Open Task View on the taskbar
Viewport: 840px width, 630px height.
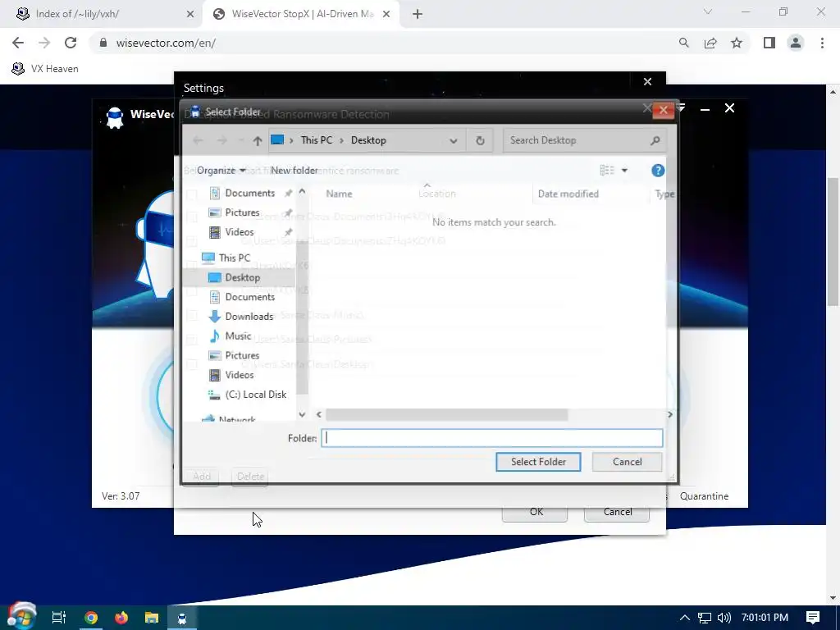(59, 618)
